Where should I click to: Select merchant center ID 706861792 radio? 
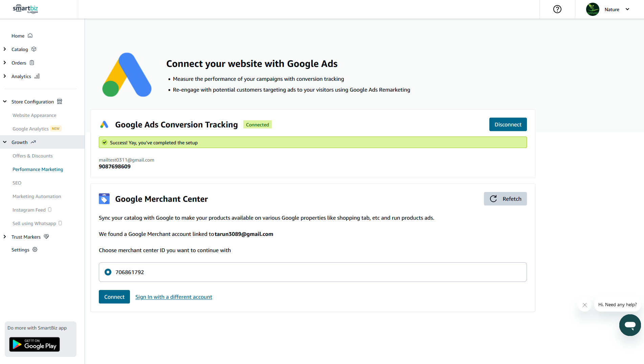click(108, 272)
